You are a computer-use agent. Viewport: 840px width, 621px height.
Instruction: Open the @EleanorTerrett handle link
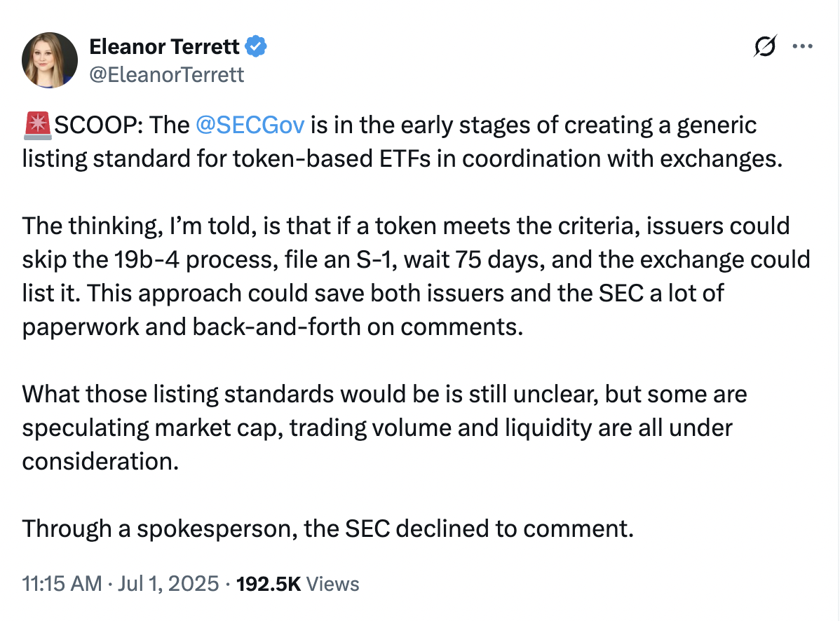[167, 74]
